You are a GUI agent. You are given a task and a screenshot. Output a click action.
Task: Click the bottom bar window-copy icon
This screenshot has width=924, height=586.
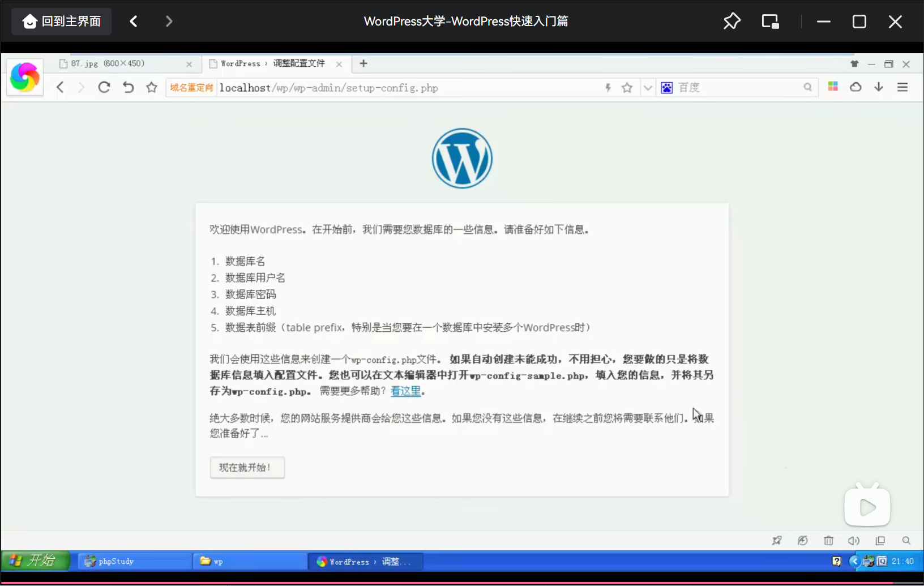click(880, 541)
